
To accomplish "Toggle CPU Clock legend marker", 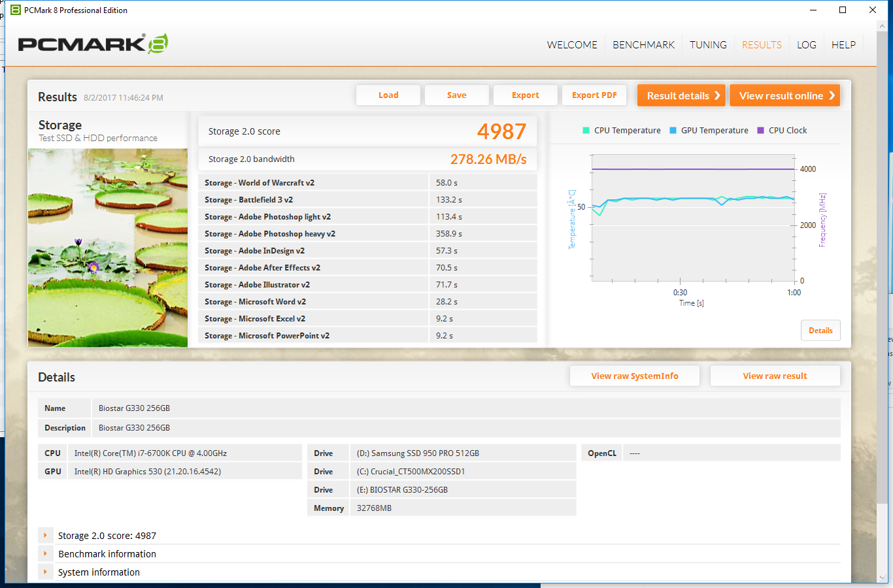I will [760, 131].
